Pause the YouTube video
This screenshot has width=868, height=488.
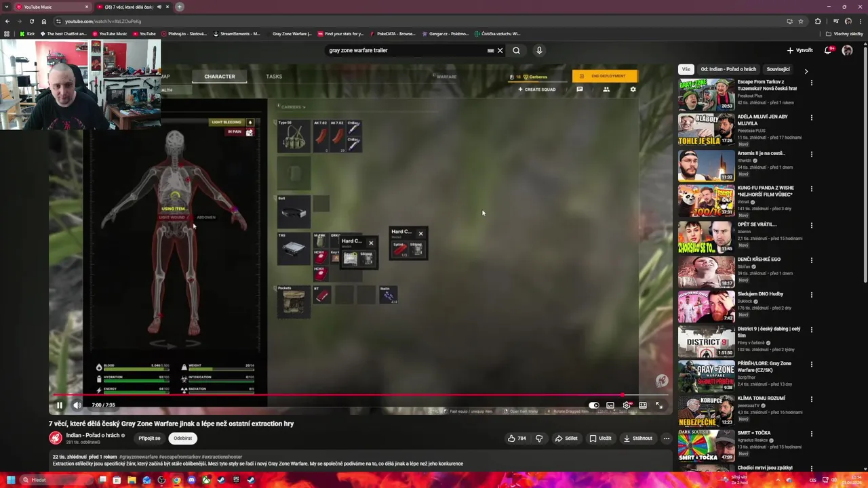pyautogui.click(x=59, y=405)
